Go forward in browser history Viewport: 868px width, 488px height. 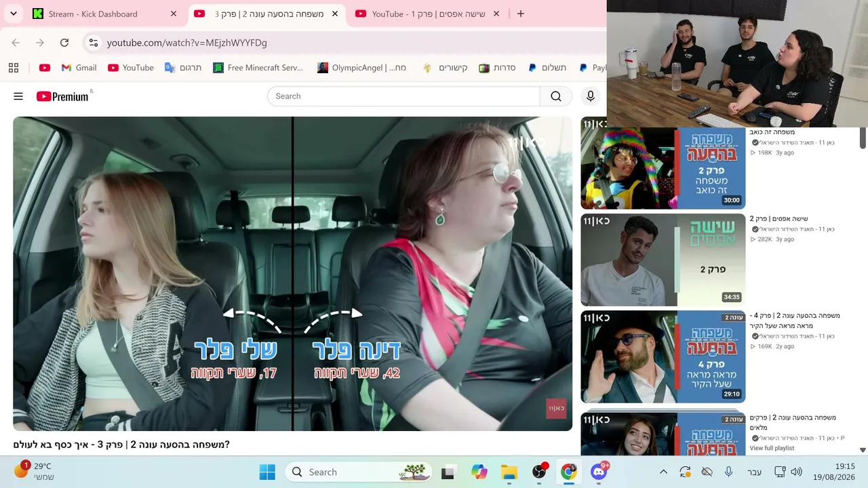pos(40,43)
